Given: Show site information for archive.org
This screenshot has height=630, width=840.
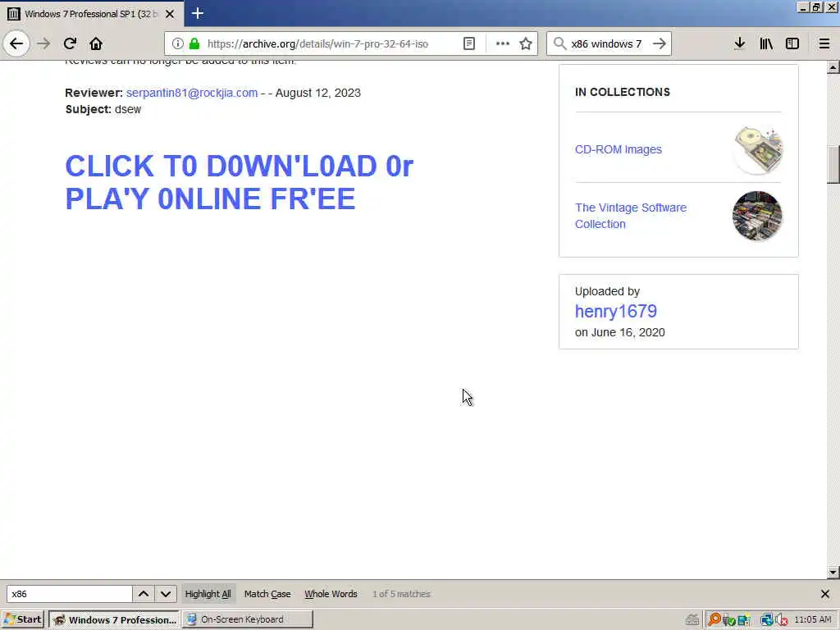Looking at the screenshot, I should pos(178,43).
